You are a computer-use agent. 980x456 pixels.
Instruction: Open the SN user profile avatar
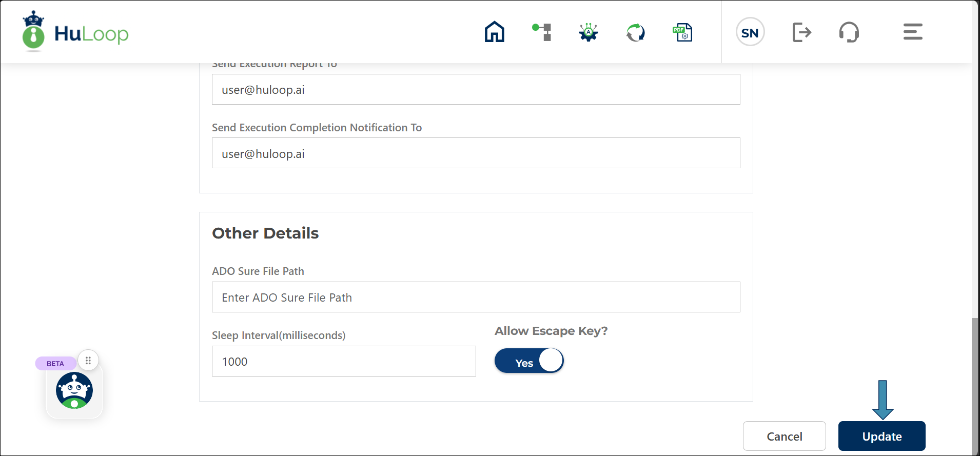pyautogui.click(x=750, y=32)
